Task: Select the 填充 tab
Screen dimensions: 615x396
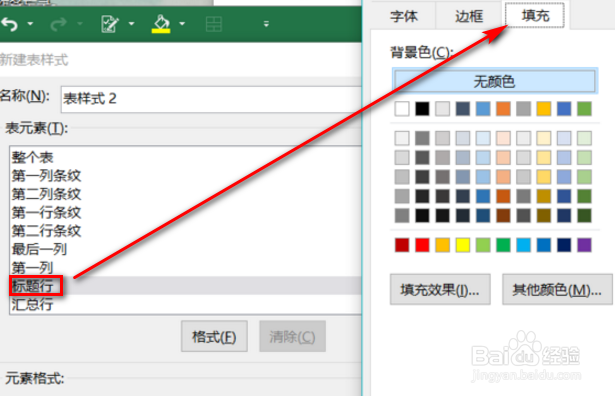Action: pyautogui.click(x=535, y=15)
